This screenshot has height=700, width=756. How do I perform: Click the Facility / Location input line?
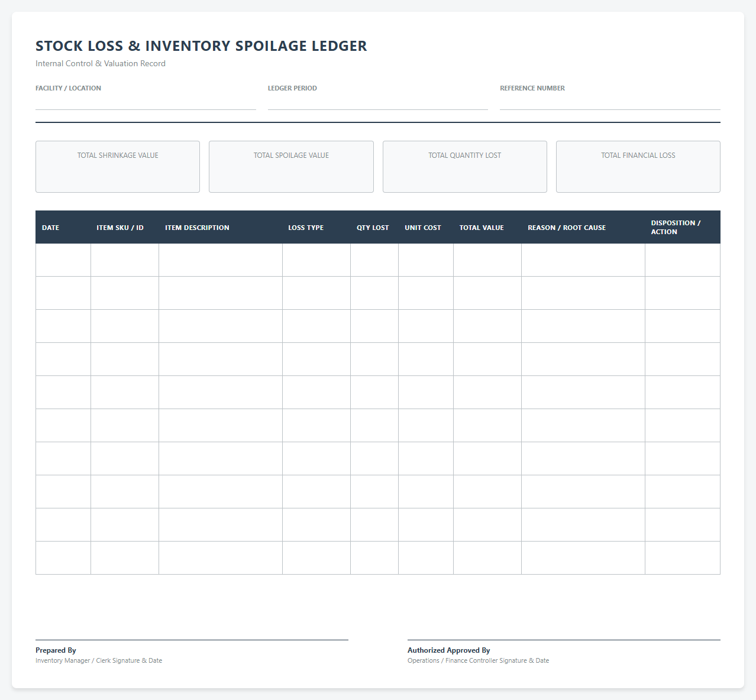coord(146,102)
